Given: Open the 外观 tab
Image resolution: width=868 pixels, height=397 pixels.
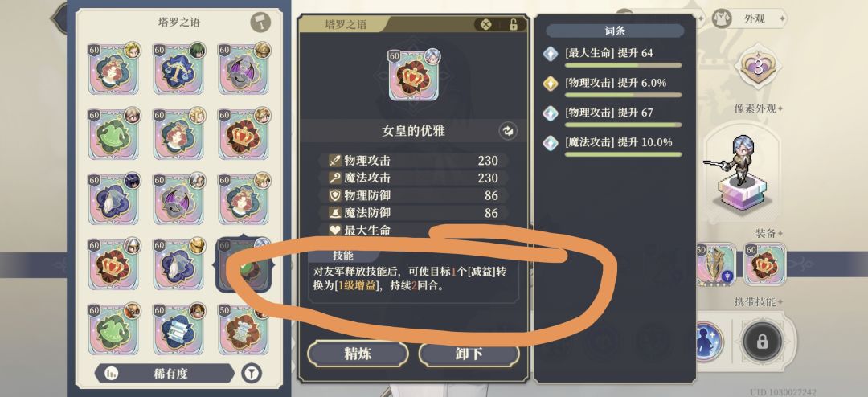Looking at the screenshot, I should coord(748,18).
